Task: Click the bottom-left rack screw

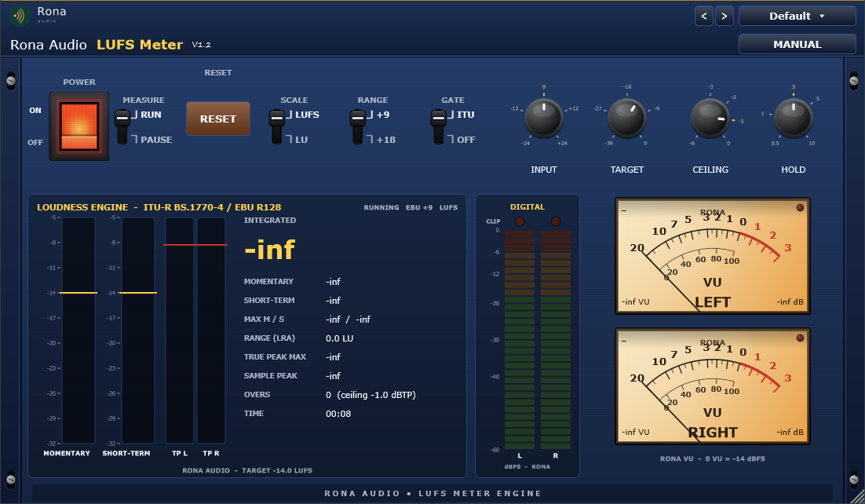Action: 10,479
